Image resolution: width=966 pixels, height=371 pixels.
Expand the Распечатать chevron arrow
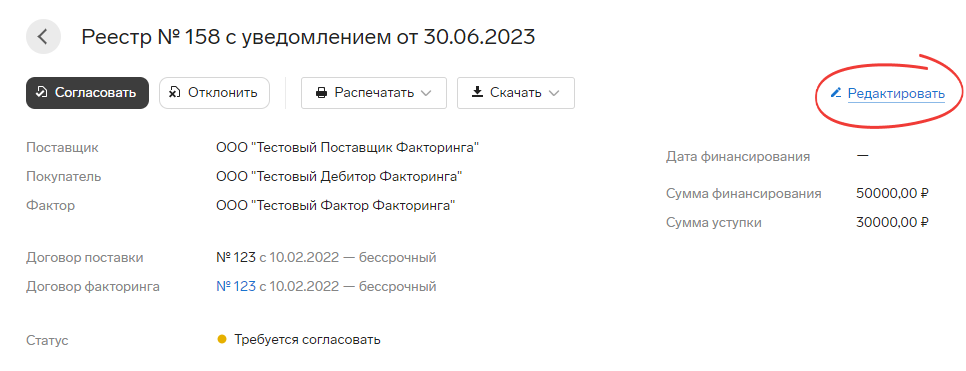pos(426,94)
